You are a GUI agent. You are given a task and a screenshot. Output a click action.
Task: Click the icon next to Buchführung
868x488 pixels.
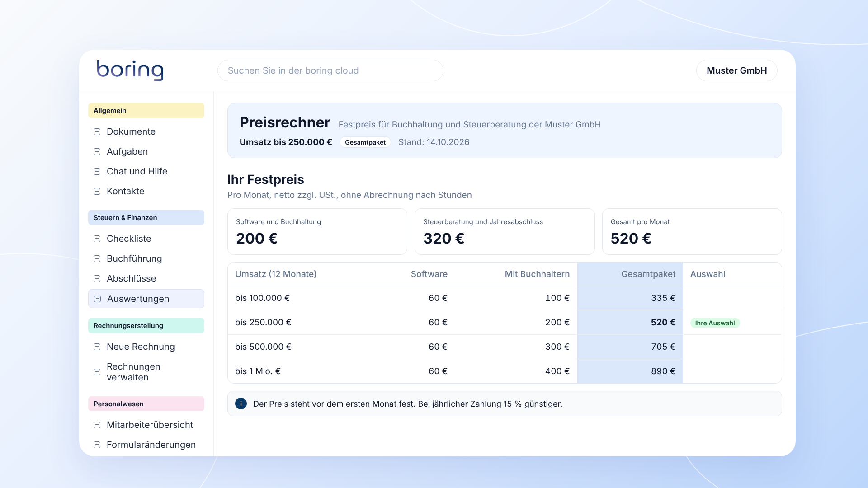(x=97, y=258)
